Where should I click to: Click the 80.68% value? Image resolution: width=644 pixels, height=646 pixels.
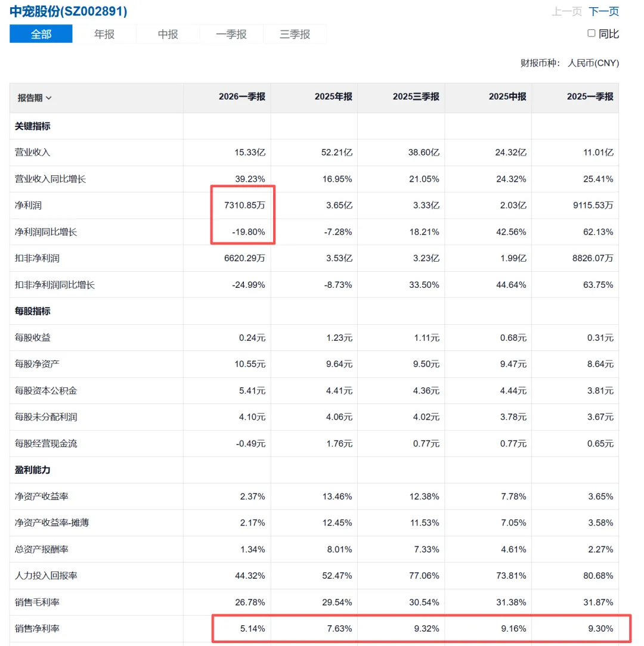point(598,576)
